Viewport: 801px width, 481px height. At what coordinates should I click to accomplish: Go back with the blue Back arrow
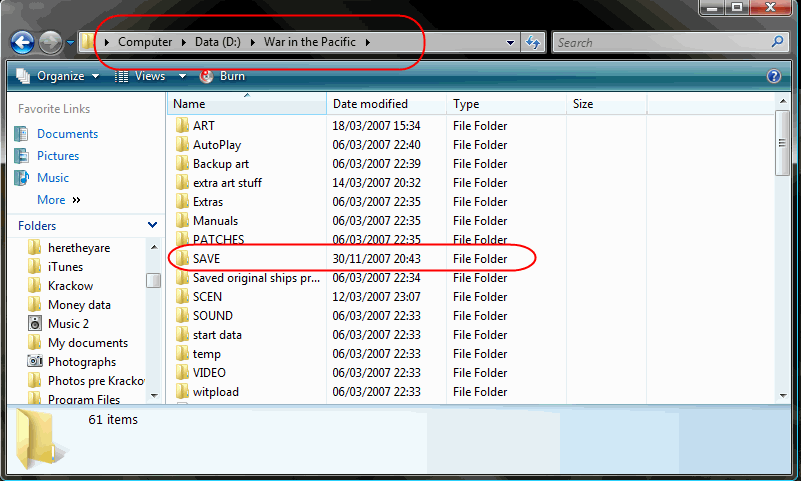(22, 42)
